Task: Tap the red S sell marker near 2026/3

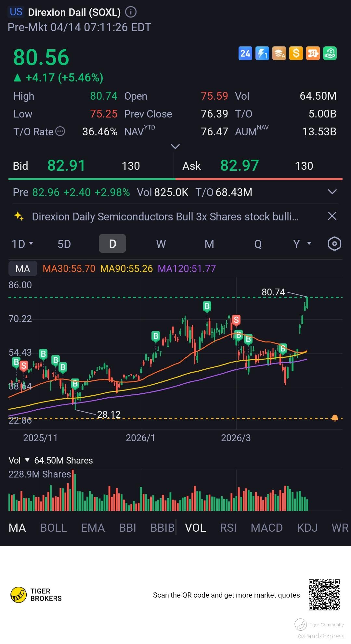Action: click(x=236, y=320)
